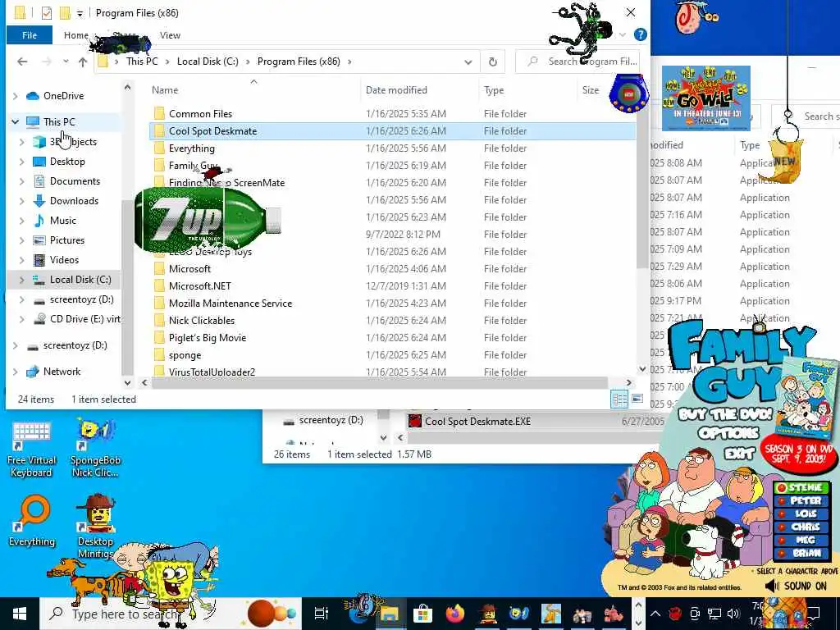This screenshot has height=630, width=840.
Task: Select the Piglet's Big Movie folder row
Action: [392, 337]
